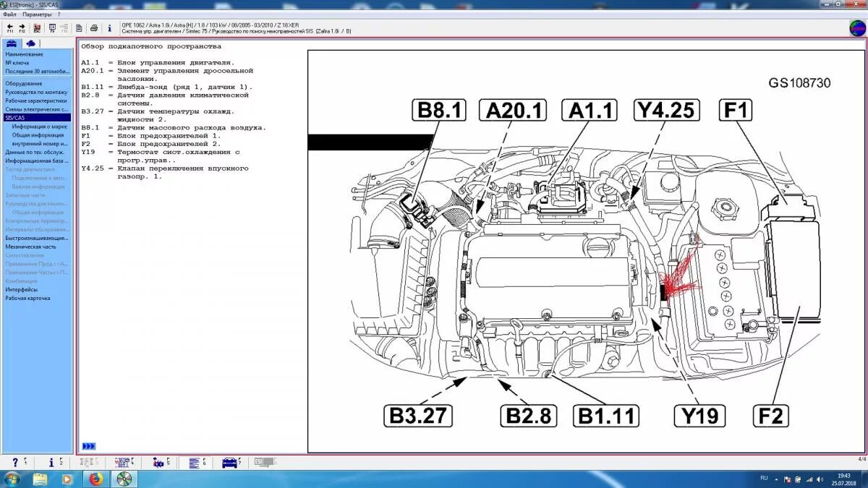Image resolution: width=868 pixels, height=488 pixels.
Task: Switch to the engine parts tab in the sidebar
Action: 30,43
